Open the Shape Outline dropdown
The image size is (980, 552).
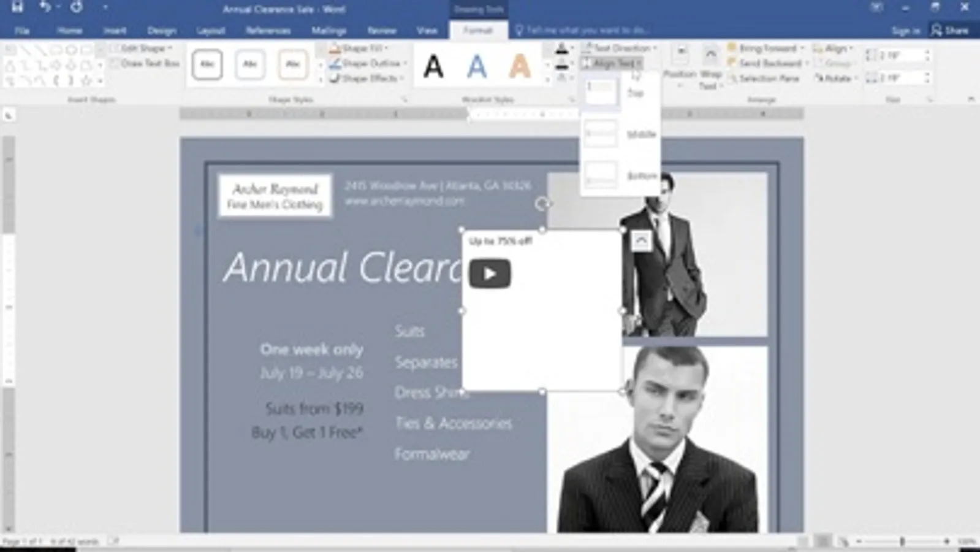click(368, 63)
